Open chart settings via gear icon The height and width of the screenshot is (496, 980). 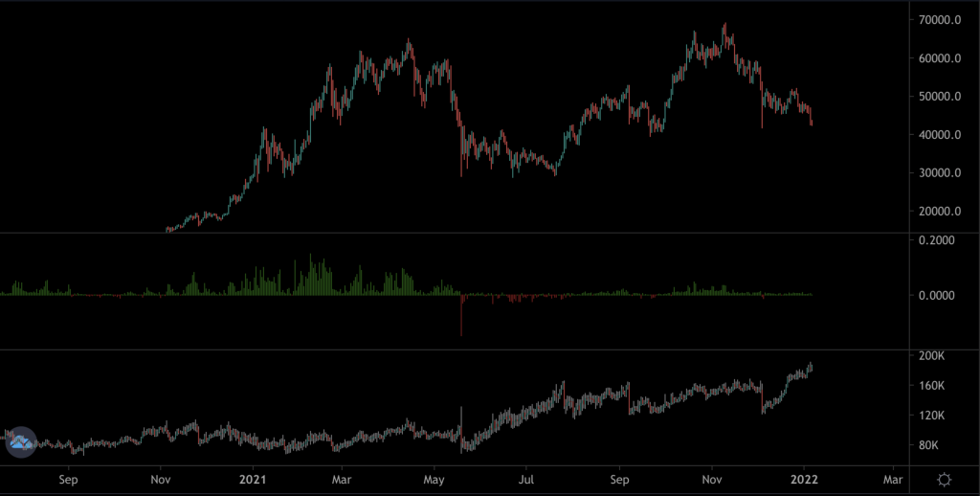[944, 479]
